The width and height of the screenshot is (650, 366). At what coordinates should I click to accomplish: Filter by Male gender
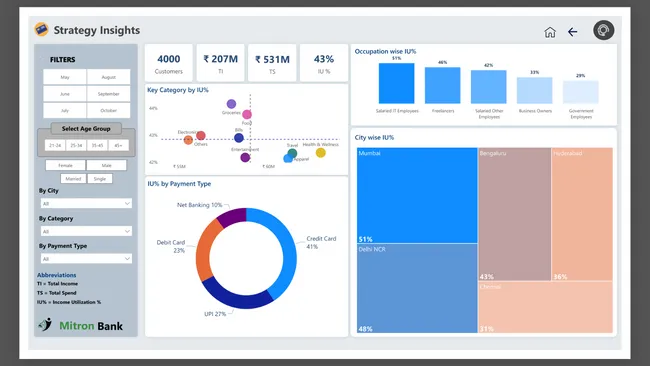click(x=107, y=165)
